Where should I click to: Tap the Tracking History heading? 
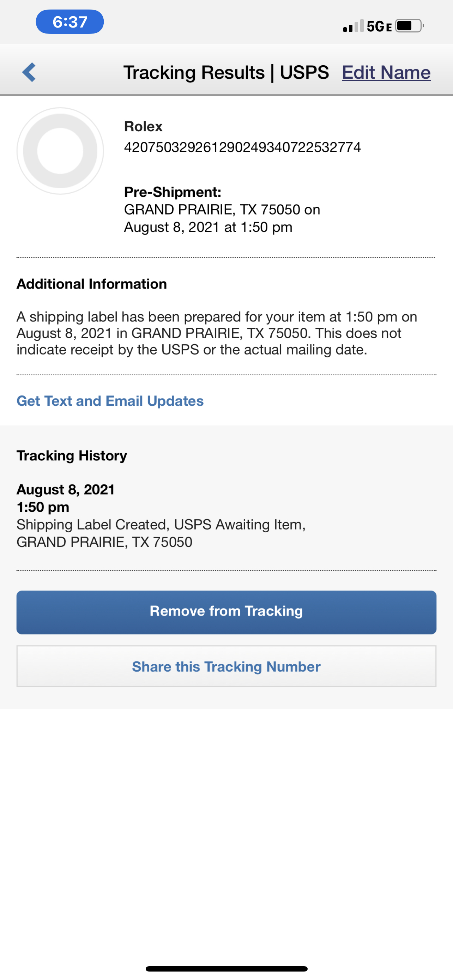[x=72, y=455]
